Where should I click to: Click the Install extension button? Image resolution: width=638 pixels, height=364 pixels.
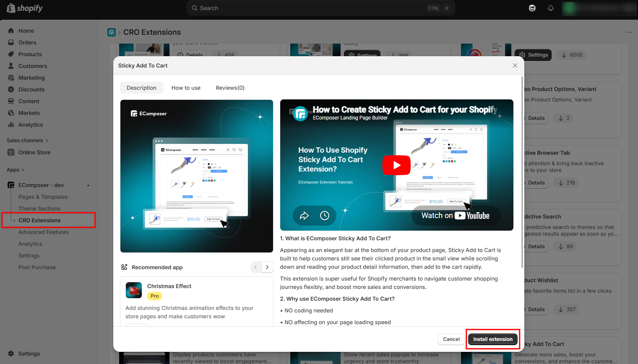[x=493, y=339]
